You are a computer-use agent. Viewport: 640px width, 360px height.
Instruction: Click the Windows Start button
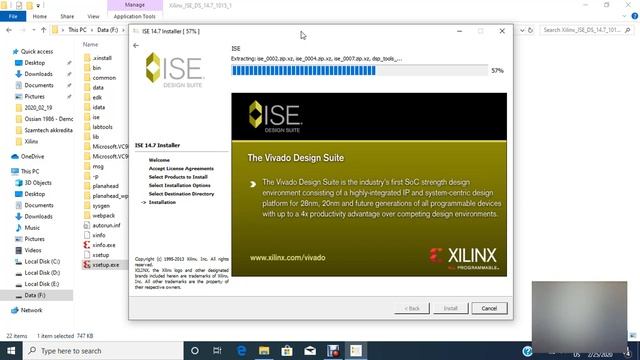pyautogui.click(x=11, y=351)
